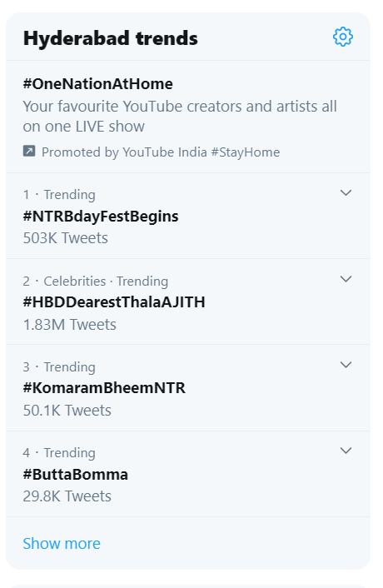Click the promoted arrow icon
This screenshot has height=588, width=383.
click(29, 151)
